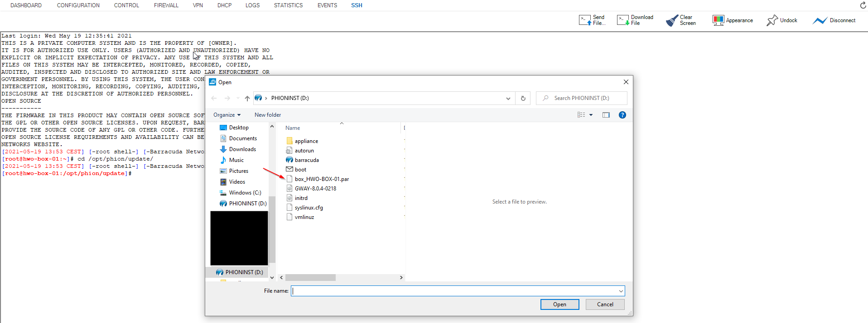Select the appliance folder icon

pyautogui.click(x=289, y=141)
